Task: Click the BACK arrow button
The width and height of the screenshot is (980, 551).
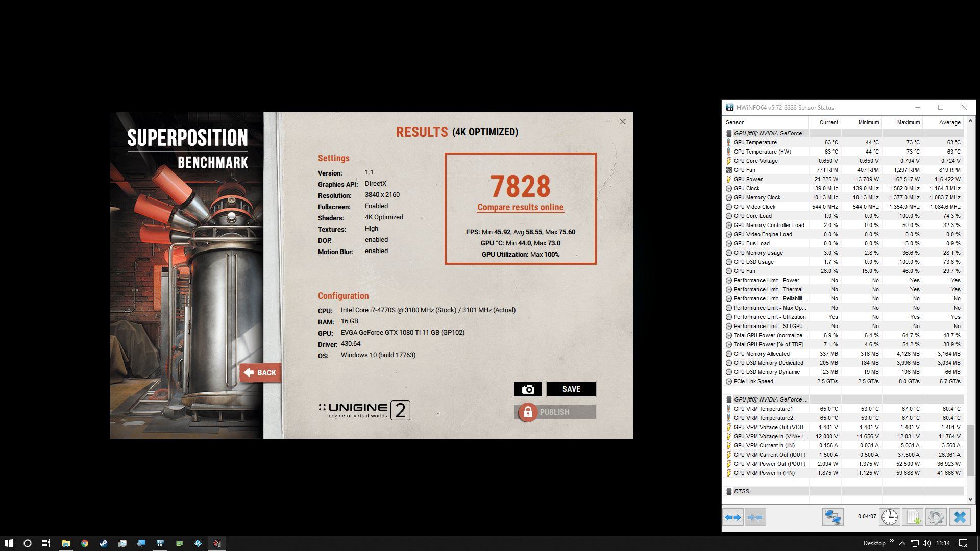Action: click(x=260, y=373)
